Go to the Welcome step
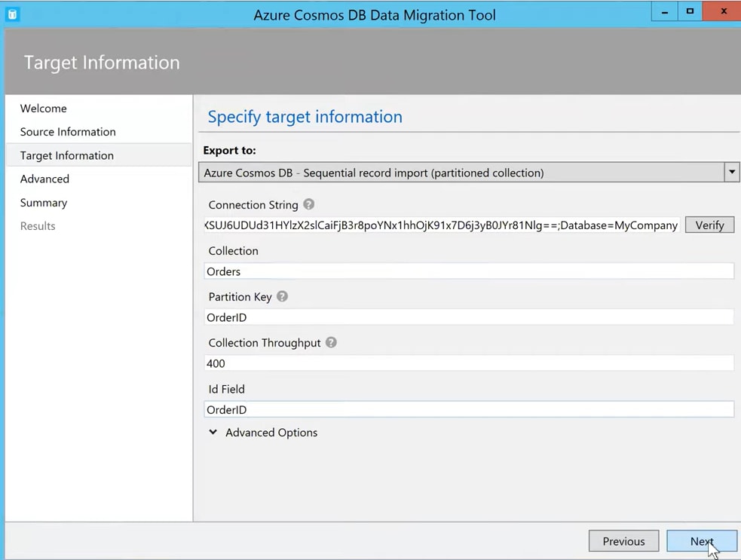741x560 pixels. click(x=44, y=109)
